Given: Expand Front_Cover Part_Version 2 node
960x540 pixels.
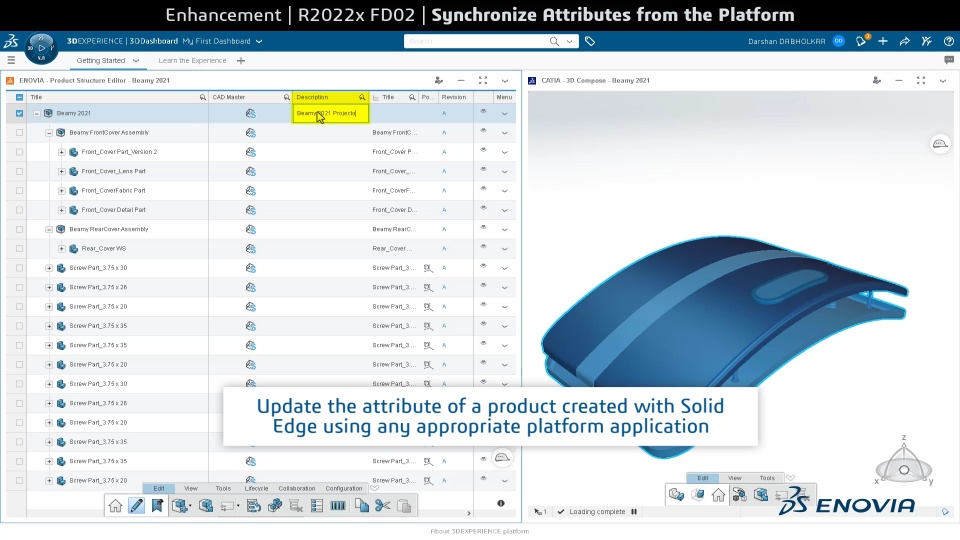Looking at the screenshot, I should point(62,152).
